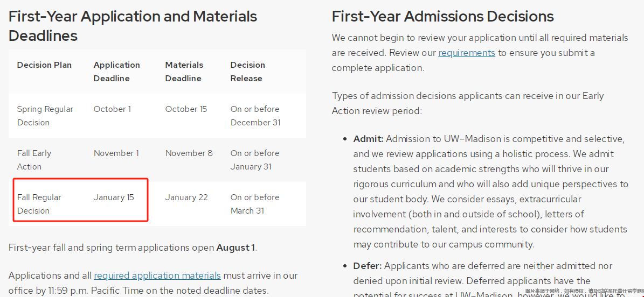The height and width of the screenshot is (297, 644).
Task: Click the "Decision Release" column header
Action: pos(247,72)
